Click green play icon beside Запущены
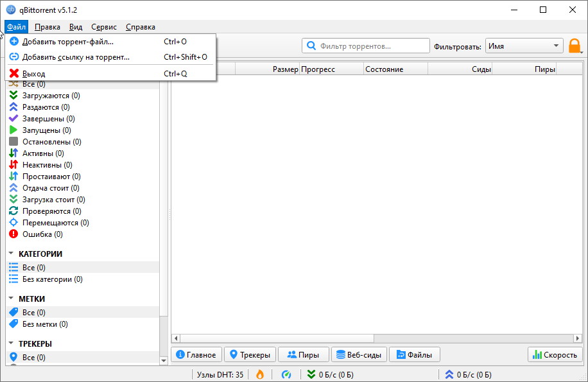Image resolution: width=588 pixels, height=382 pixels. 13,130
